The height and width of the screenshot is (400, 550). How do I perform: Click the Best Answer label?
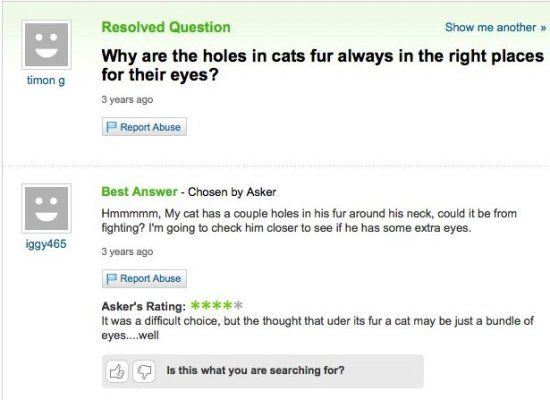point(139,192)
